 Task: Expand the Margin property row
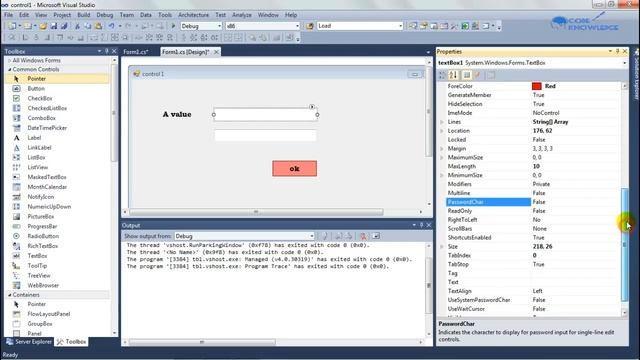(x=442, y=149)
